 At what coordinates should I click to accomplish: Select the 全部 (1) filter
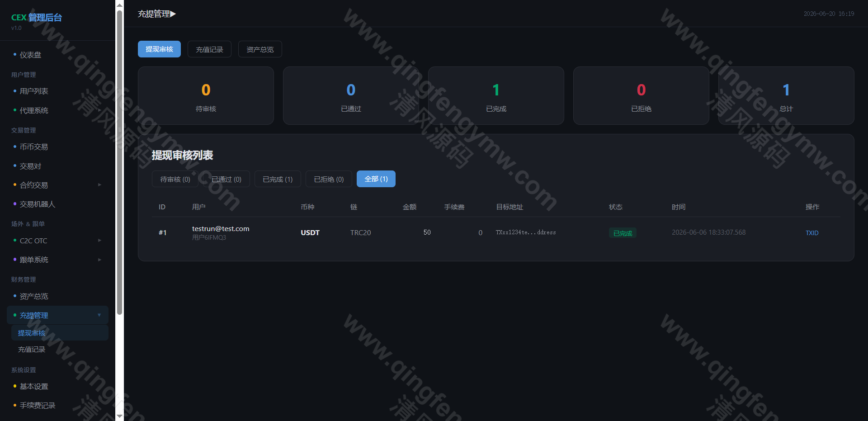[376, 179]
